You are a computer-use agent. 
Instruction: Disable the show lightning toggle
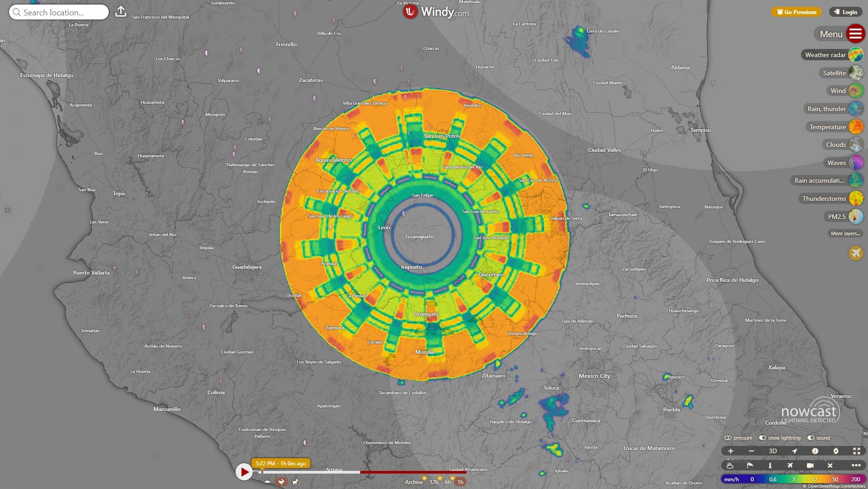762,438
